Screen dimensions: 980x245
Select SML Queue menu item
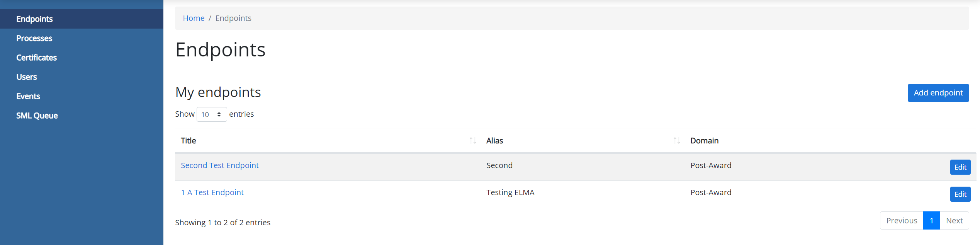[x=37, y=116]
